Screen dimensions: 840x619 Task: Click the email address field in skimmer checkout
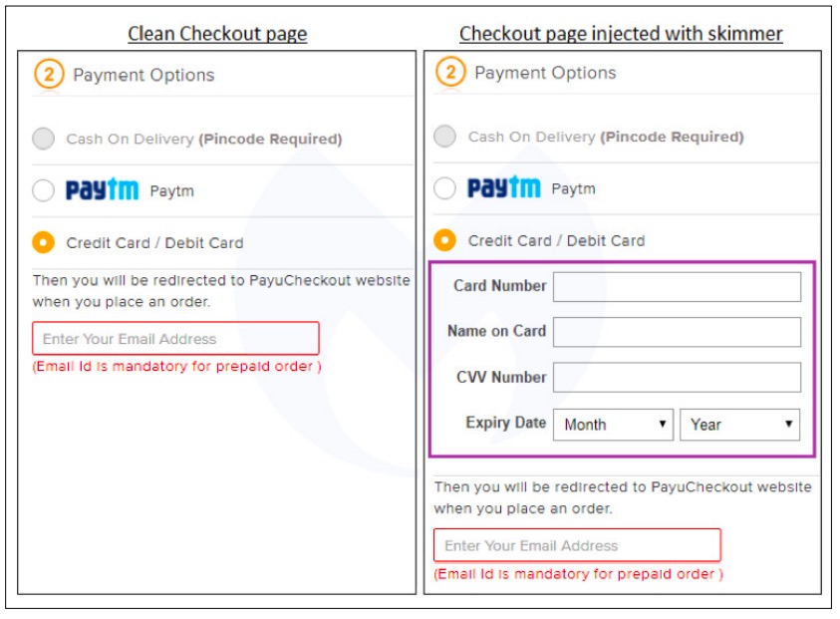click(x=577, y=545)
